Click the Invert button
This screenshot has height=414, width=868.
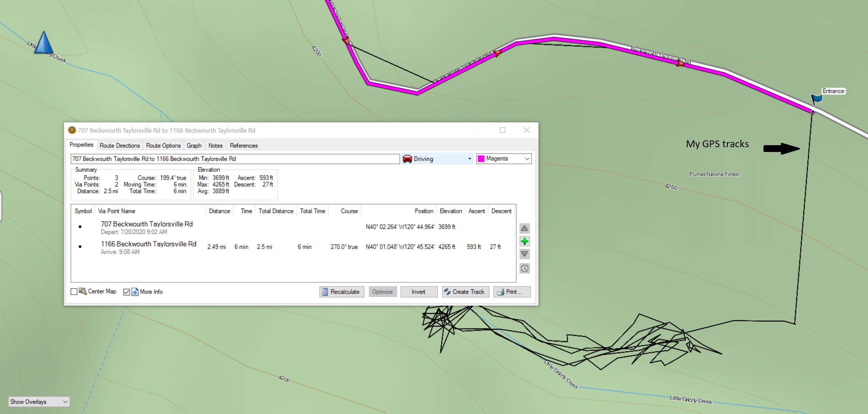click(x=418, y=292)
